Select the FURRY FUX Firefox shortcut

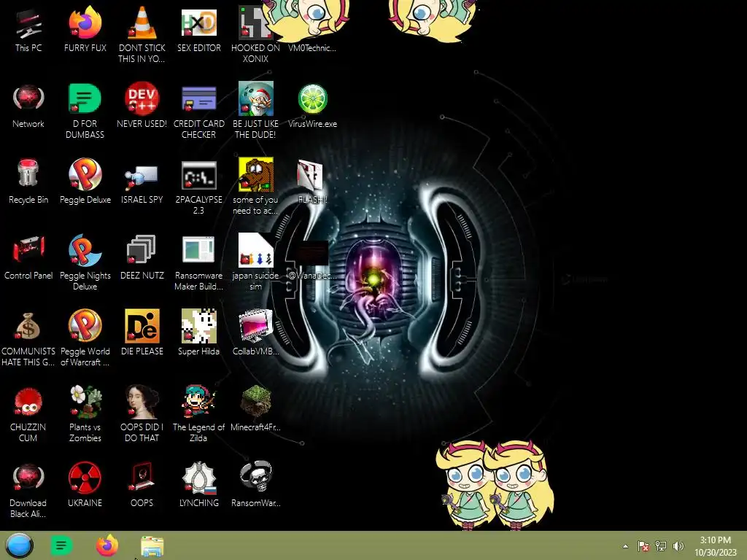pos(85,24)
